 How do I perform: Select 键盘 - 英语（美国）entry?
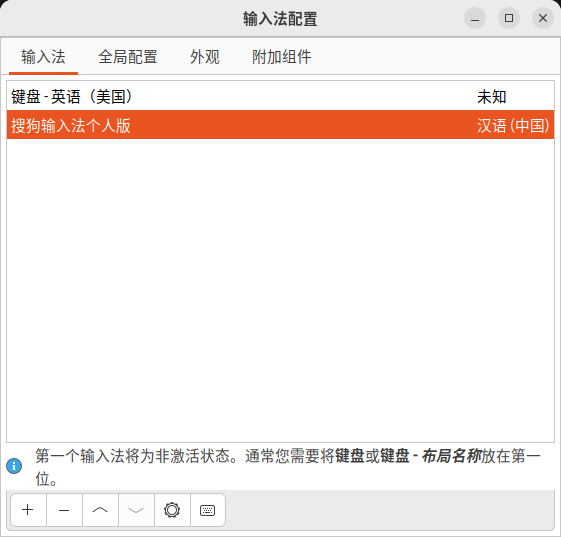[280, 96]
